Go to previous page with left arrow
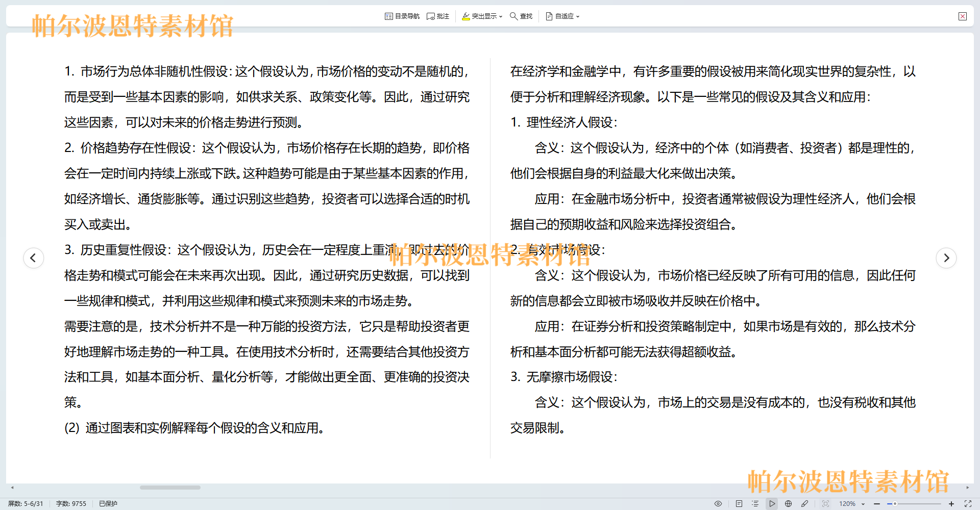The width and height of the screenshot is (980, 510). [x=34, y=258]
